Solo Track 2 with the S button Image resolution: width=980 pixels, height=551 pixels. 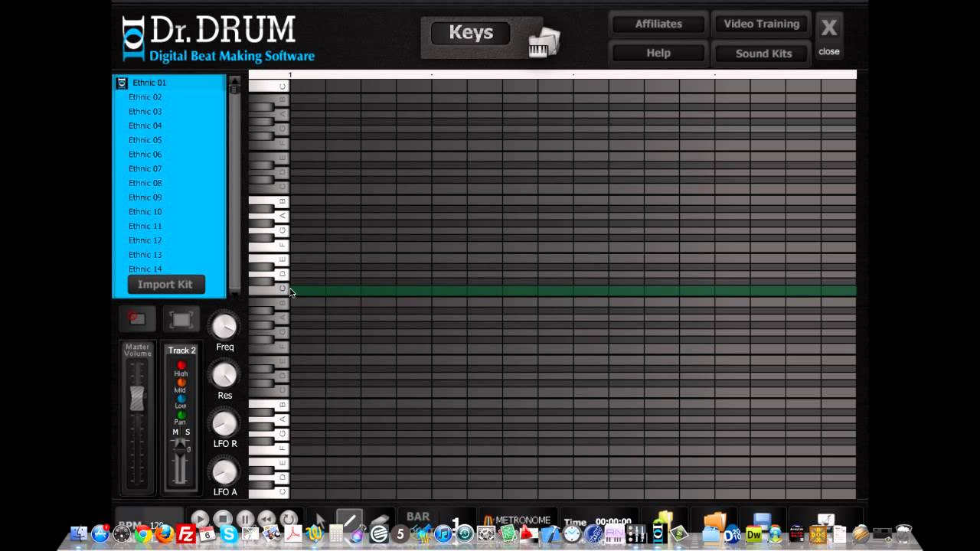188,432
